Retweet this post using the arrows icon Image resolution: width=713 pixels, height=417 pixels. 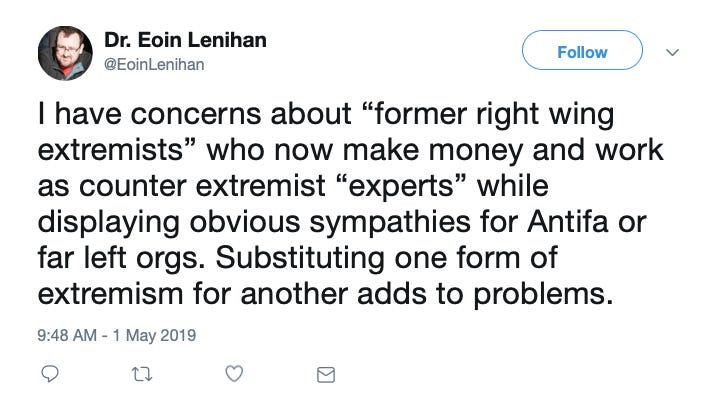pyautogui.click(x=142, y=374)
